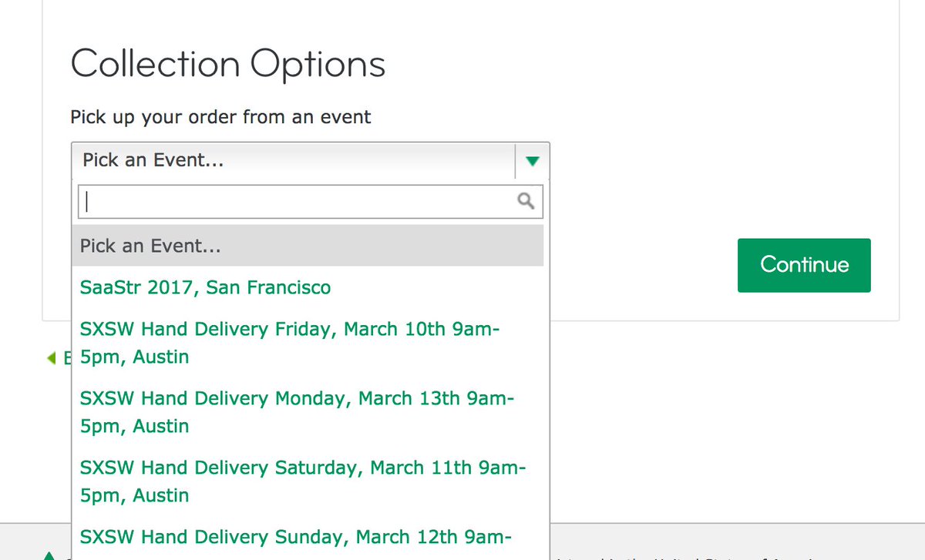Select highlighted Pick an Event placeholder option
The width and height of the screenshot is (925, 560).
tap(308, 246)
